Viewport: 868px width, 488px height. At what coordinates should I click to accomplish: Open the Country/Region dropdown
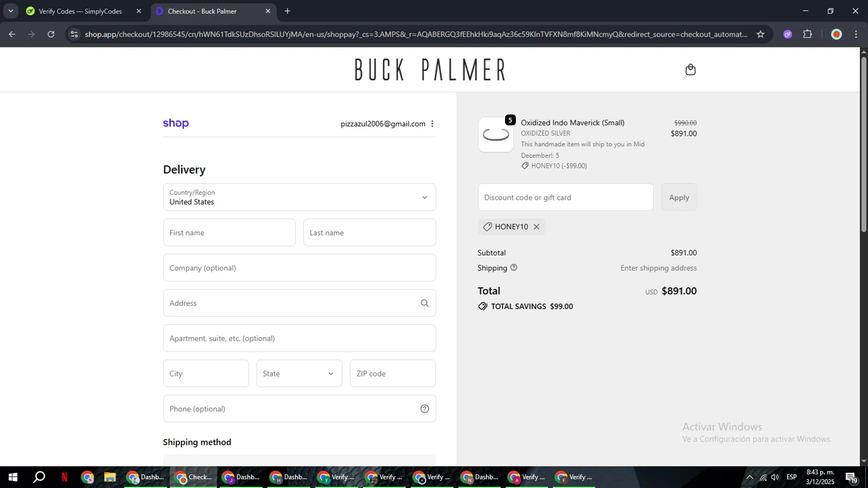[x=299, y=197]
